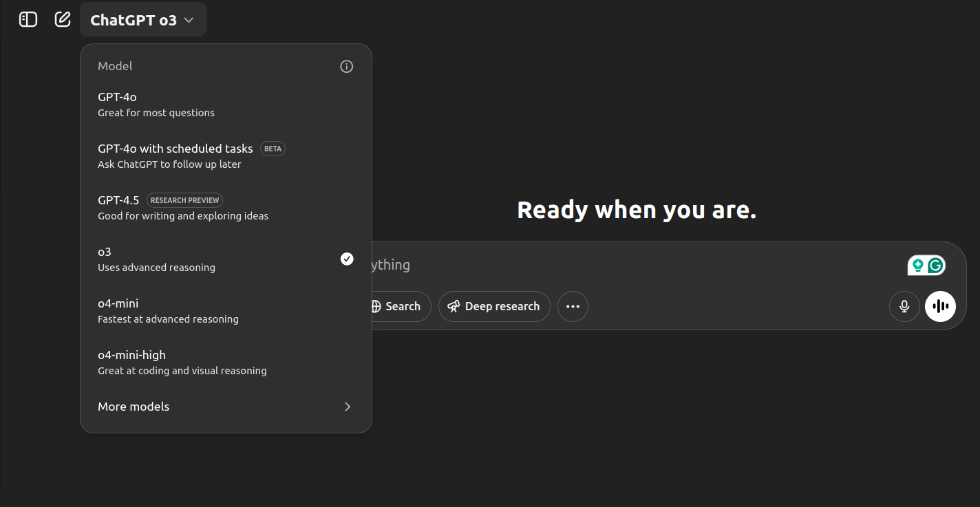Toggle the sidebar panel icon

[28, 19]
